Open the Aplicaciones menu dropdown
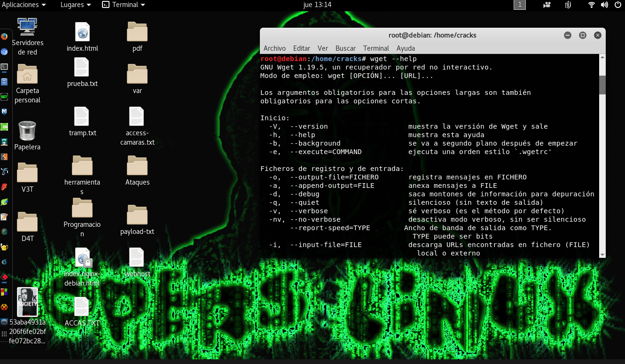 coord(24,5)
